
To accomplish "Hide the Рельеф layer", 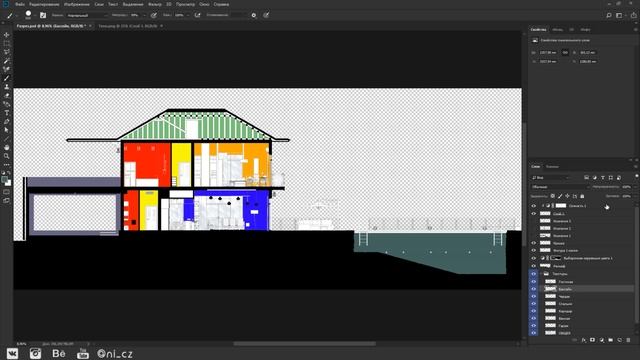I will coord(533,266).
